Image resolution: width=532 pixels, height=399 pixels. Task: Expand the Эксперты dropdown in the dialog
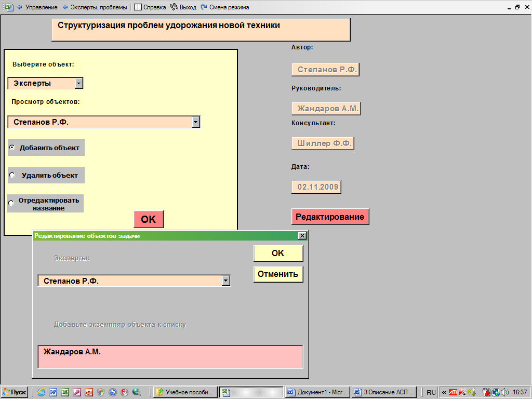226,281
